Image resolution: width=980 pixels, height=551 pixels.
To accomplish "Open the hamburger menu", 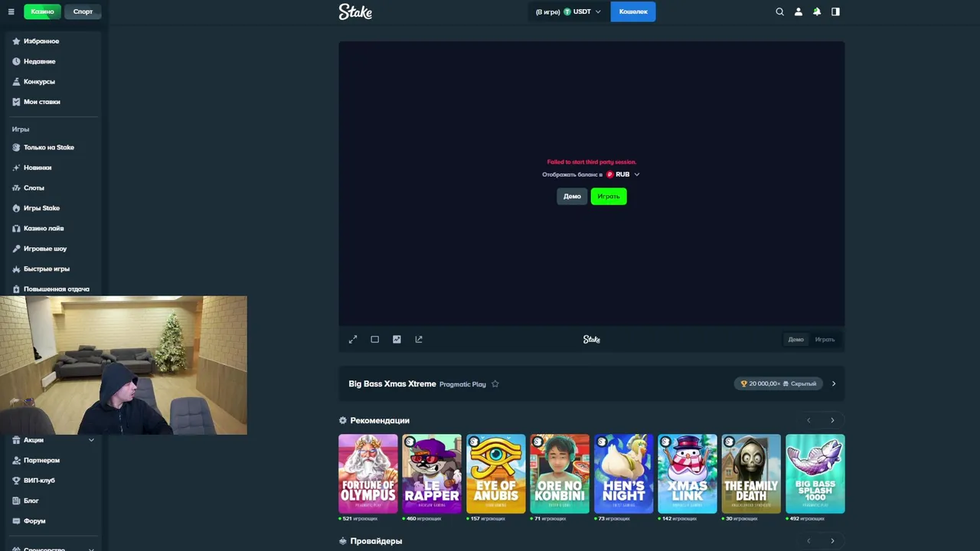I will [x=11, y=11].
